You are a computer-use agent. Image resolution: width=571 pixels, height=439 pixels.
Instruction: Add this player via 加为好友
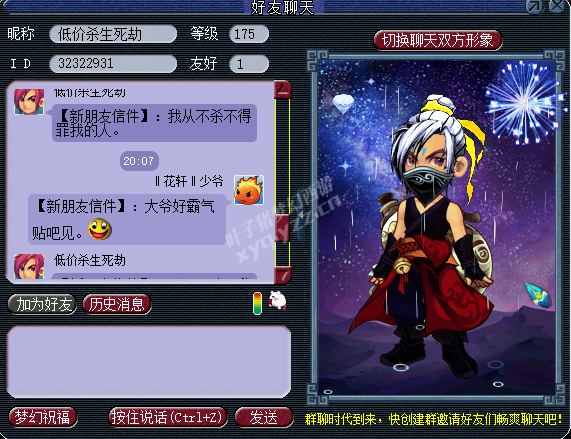43,304
